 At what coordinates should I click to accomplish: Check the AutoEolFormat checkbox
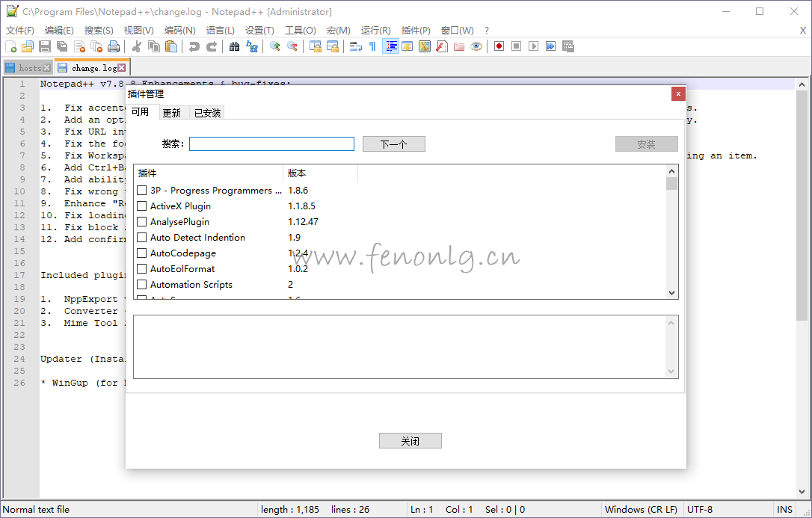[141, 268]
